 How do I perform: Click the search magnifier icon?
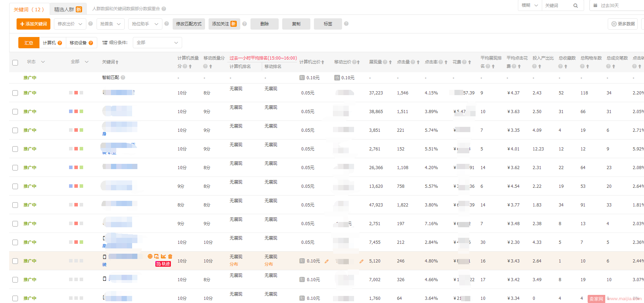576,6
